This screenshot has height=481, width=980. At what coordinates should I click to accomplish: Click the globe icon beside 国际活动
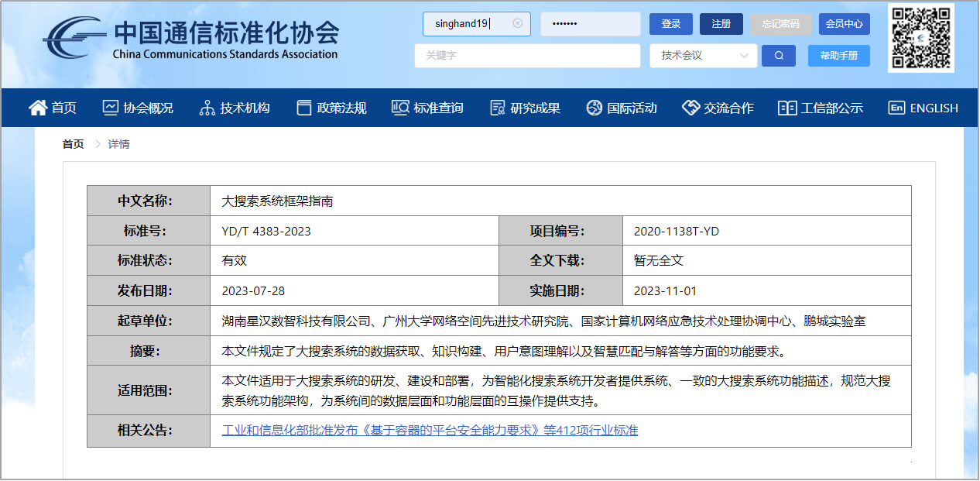(x=594, y=108)
